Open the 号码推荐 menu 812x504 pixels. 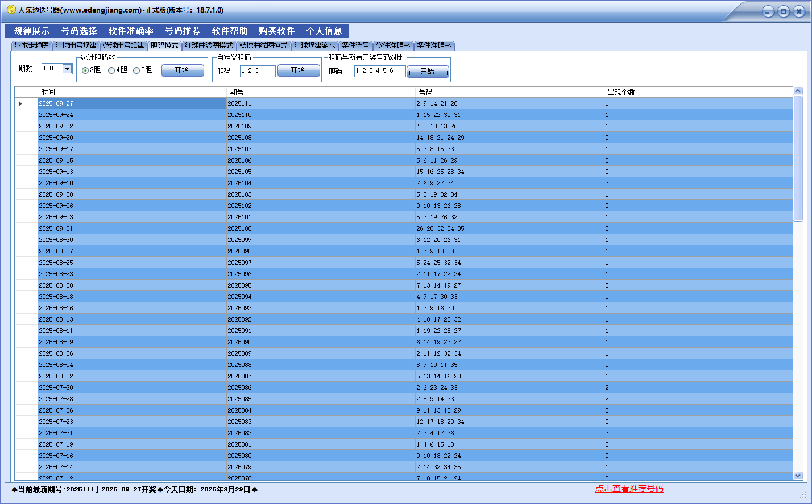point(183,31)
